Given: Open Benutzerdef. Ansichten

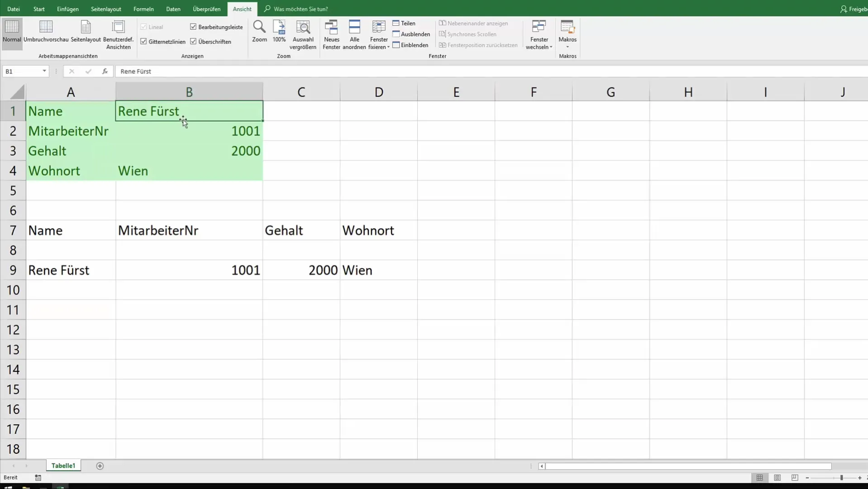Looking at the screenshot, I should pos(118,35).
